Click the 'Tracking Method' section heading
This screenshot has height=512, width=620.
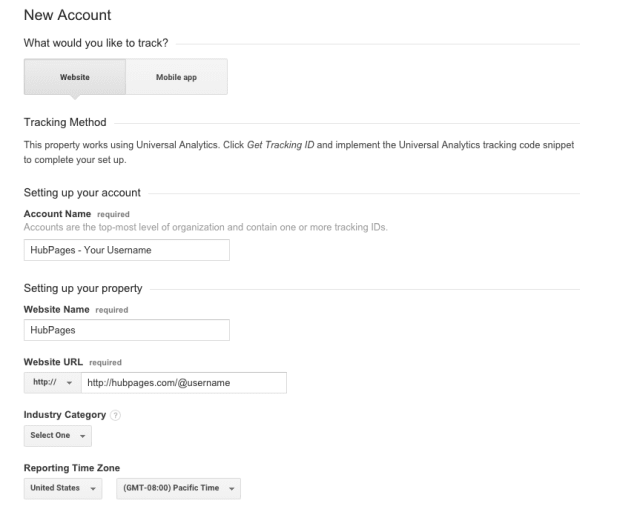pyautogui.click(x=65, y=123)
